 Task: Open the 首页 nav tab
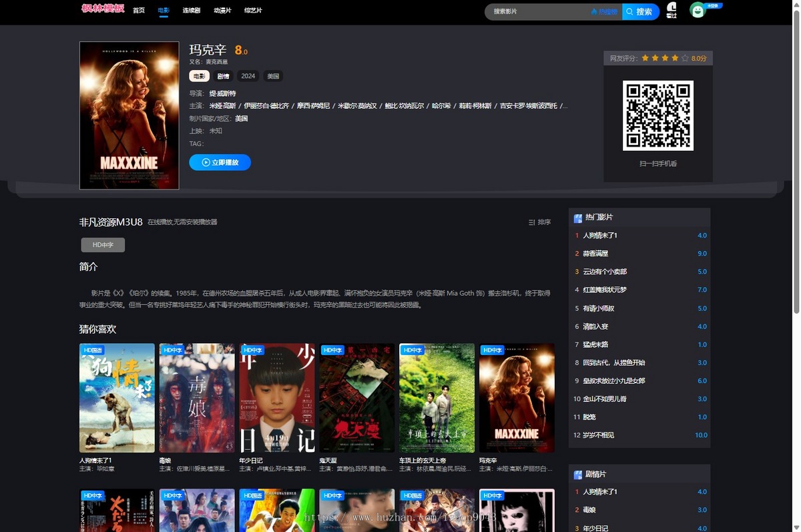tap(139, 11)
